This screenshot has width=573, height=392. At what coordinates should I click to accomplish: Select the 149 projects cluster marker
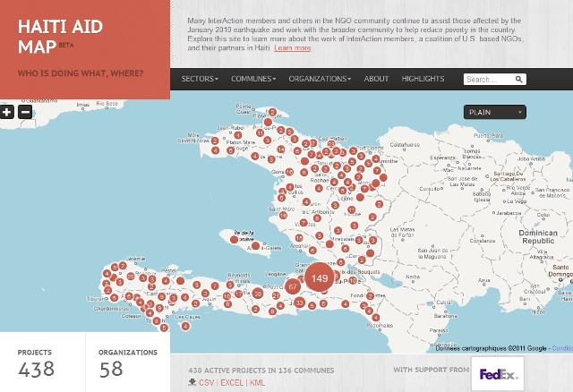click(x=320, y=278)
